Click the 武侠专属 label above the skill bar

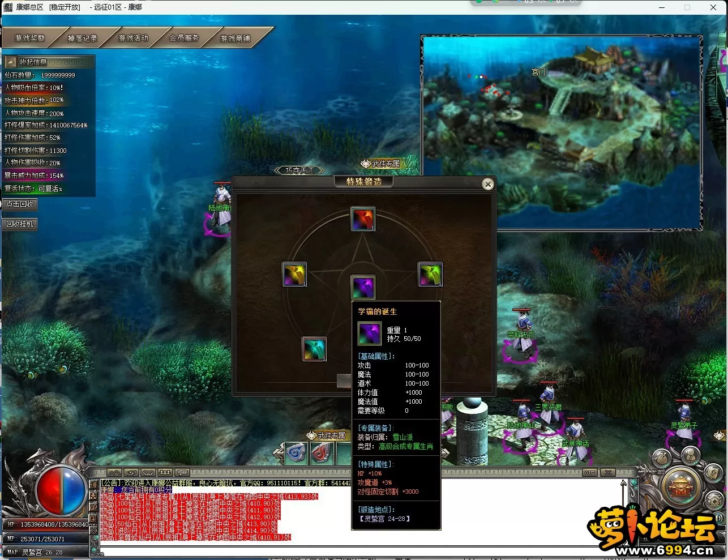click(x=326, y=435)
